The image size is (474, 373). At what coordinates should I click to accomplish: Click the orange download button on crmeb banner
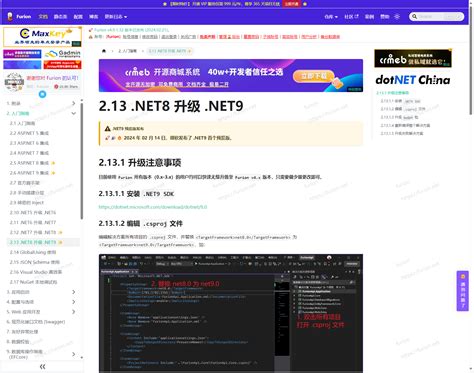314,76
